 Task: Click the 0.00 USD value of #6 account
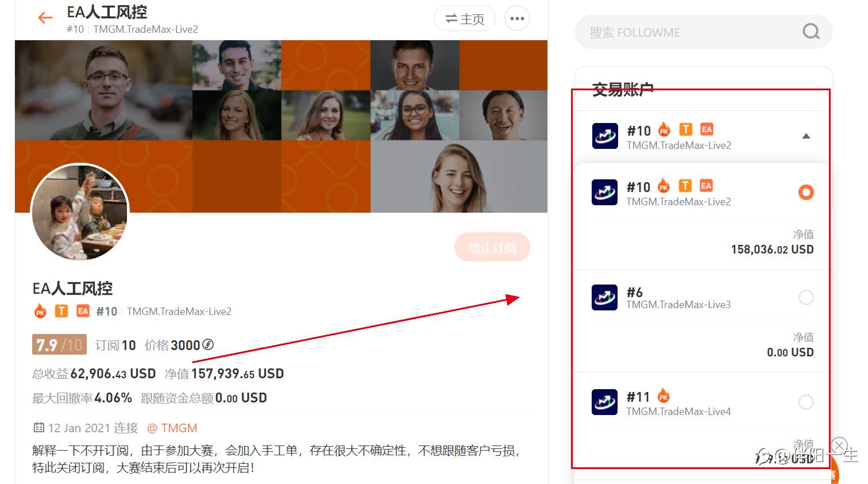pos(790,352)
